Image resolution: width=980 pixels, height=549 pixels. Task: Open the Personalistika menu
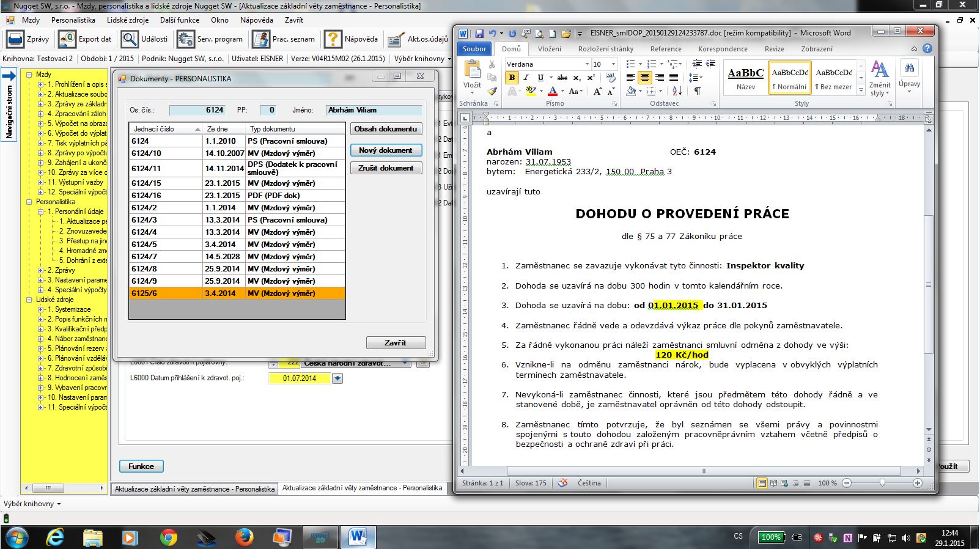point(73,20)
